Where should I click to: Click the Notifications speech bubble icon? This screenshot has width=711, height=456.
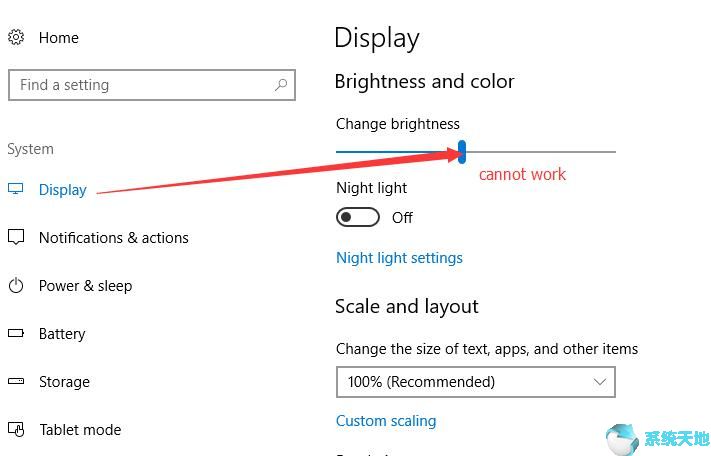tap(16, 237)
